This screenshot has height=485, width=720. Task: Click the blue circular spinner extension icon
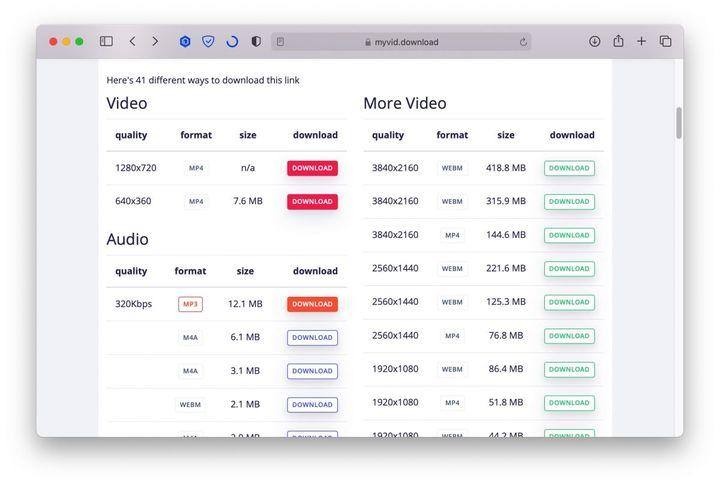pos(232,41)
